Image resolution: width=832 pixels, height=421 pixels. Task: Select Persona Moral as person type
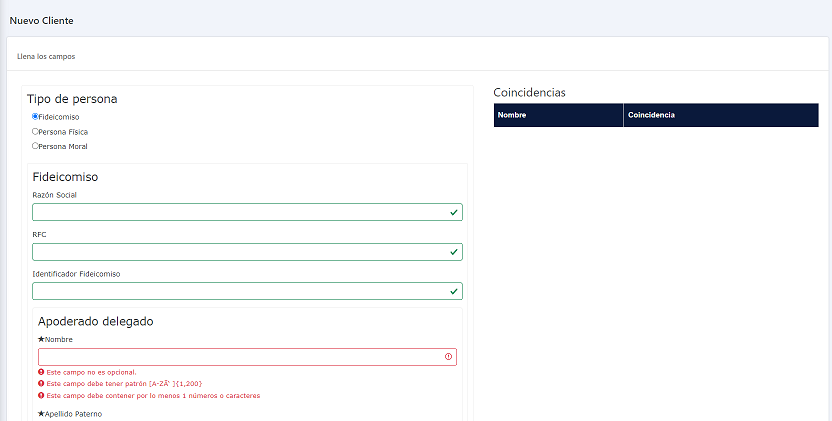35,146
